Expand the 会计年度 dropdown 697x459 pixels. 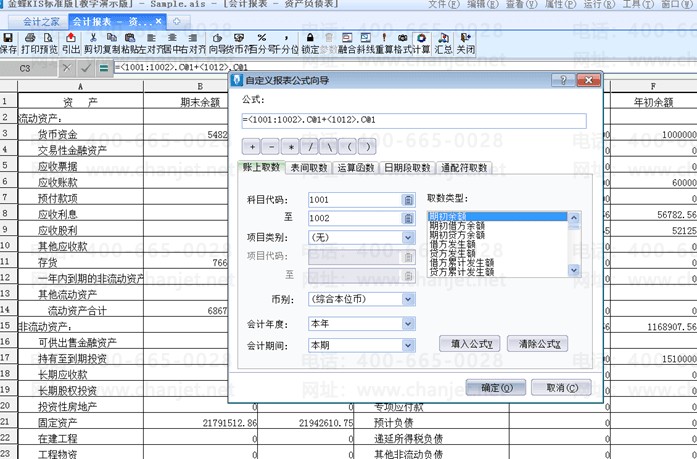point(409,322)
